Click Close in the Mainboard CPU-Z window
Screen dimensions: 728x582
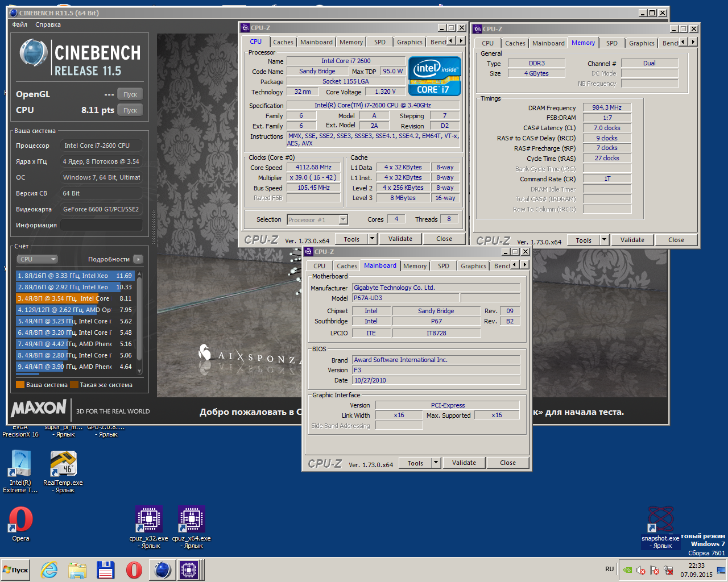pos(508,463)
